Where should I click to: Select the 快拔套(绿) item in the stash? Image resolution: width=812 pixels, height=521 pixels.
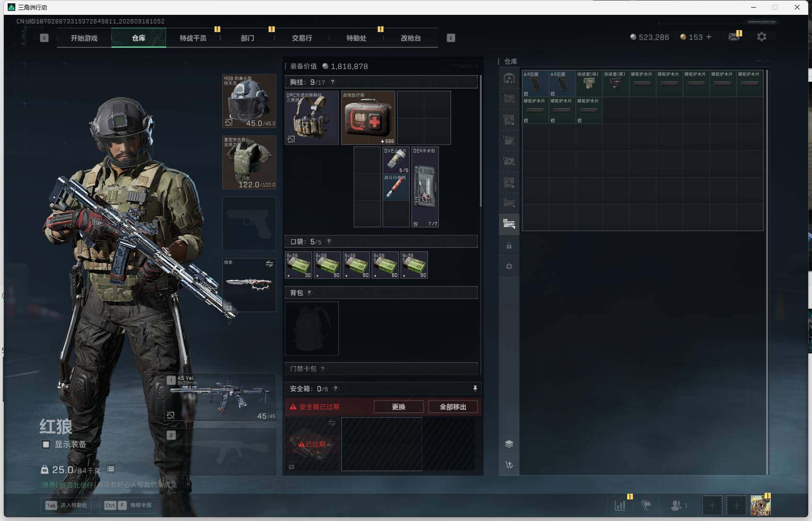coord(589,83)
